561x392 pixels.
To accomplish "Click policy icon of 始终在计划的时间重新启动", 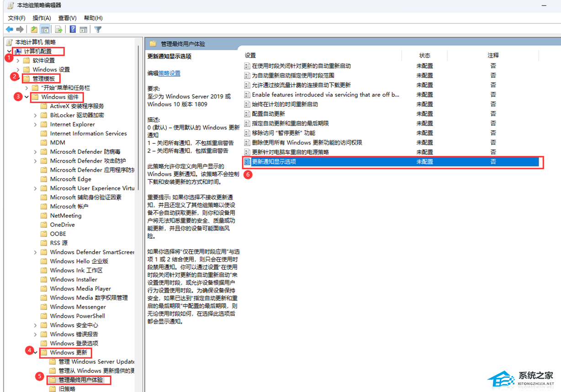I will point(247,104).
